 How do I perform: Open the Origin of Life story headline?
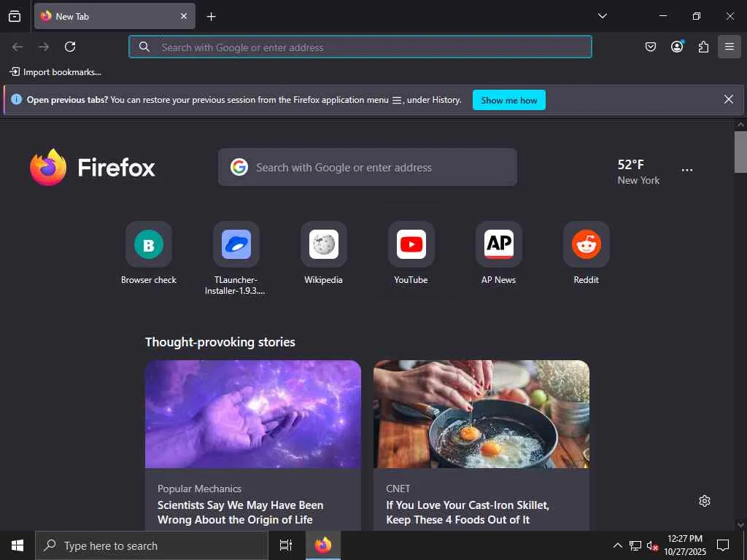click(x=240, y=513)
